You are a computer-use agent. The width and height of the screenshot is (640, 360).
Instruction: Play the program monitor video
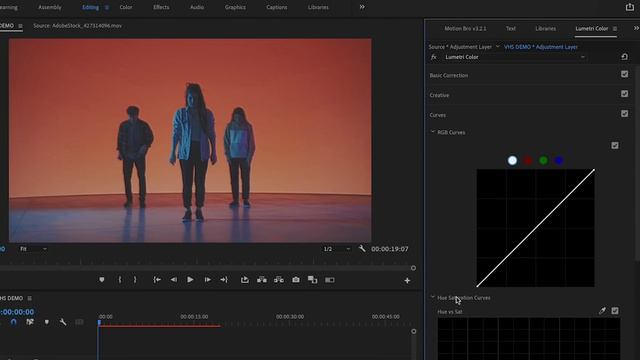(x=190, y=280)
